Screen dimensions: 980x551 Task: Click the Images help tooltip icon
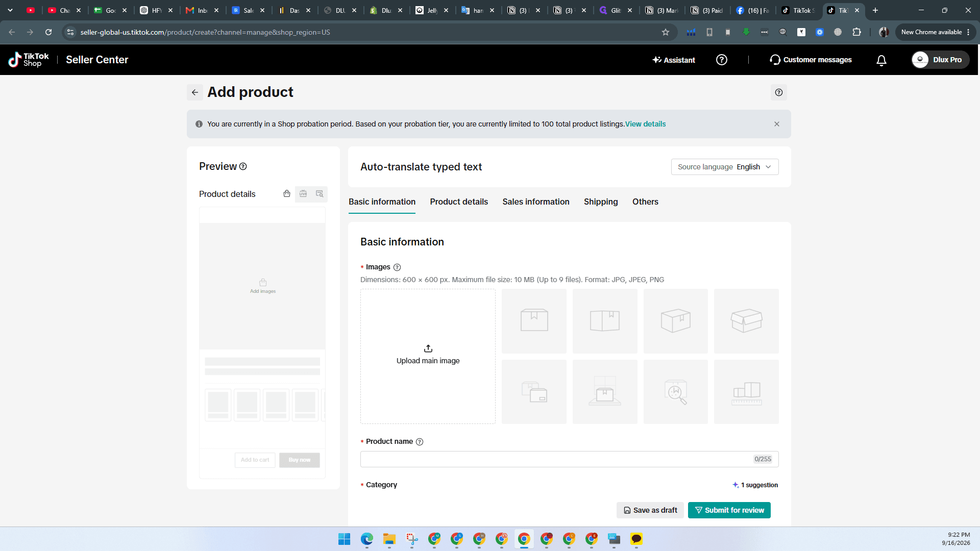click(397, 267)
